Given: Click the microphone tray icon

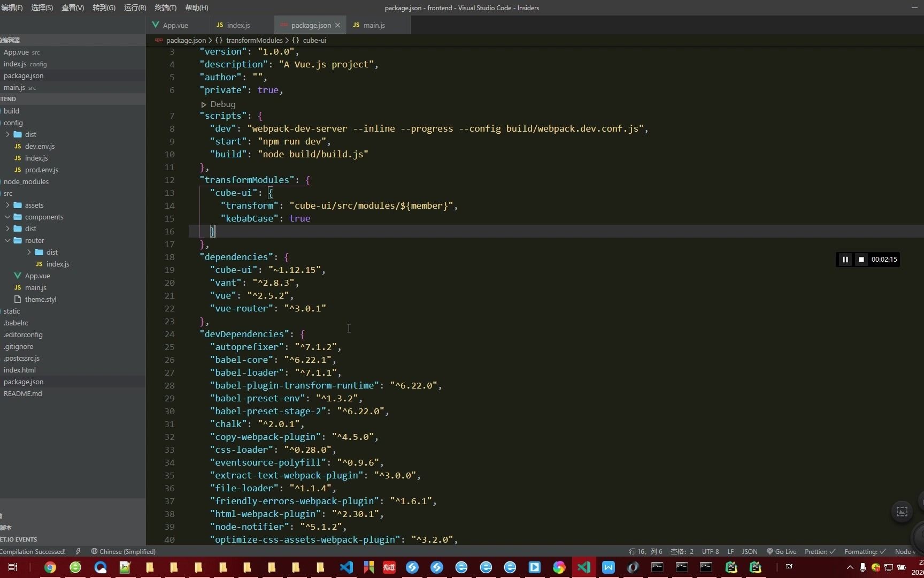Looking at the screenshot, I should tap(863, 567).
